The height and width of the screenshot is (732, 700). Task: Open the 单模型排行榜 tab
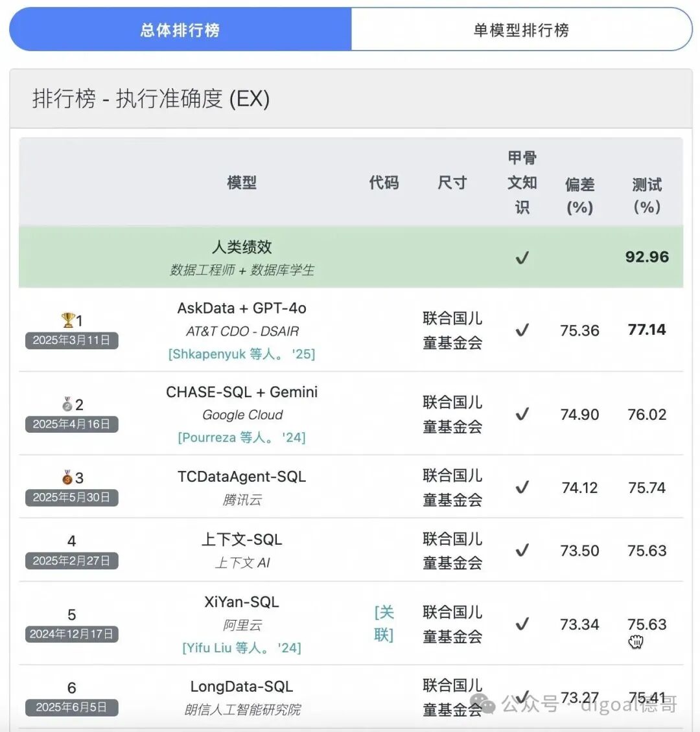tap(522, 29)
